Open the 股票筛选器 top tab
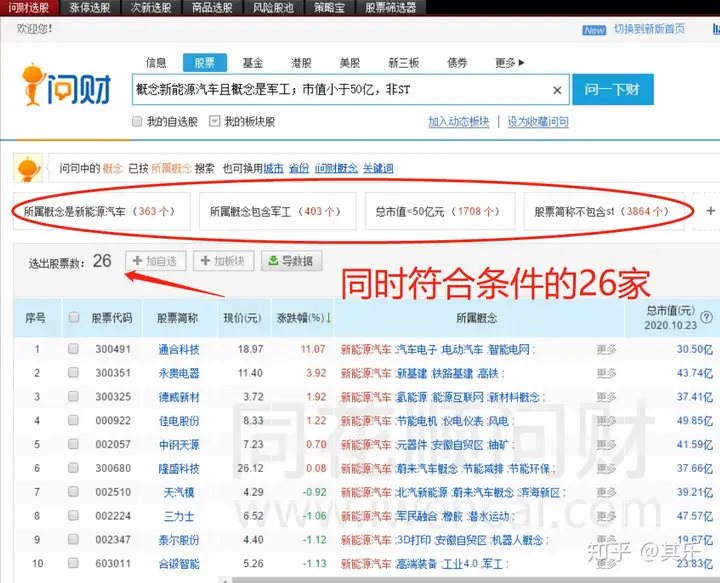Viewport: 720px width, 583px height. pos(390,7)
